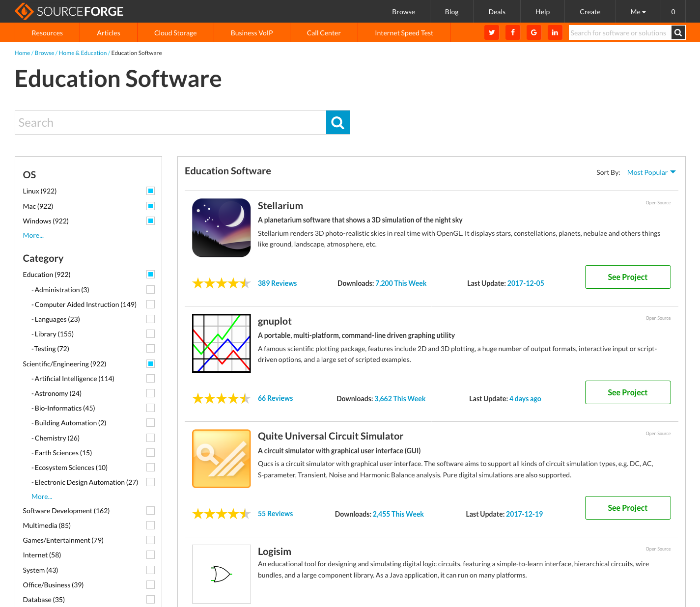700x607 pixels.
Task: Open the 66 Reviews link
Action: (x=275, y=398)
